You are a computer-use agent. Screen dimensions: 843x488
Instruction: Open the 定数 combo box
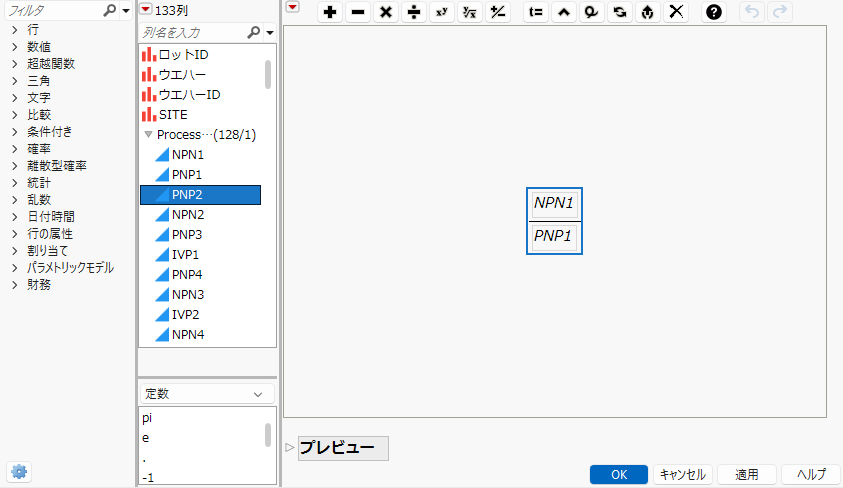coord(207,394)
